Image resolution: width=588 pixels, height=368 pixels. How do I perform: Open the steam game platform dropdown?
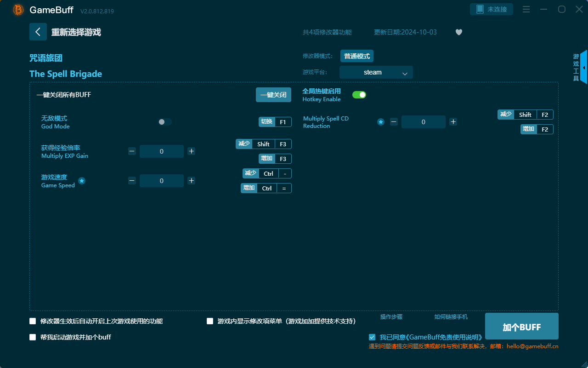click(x=376, y=72)
